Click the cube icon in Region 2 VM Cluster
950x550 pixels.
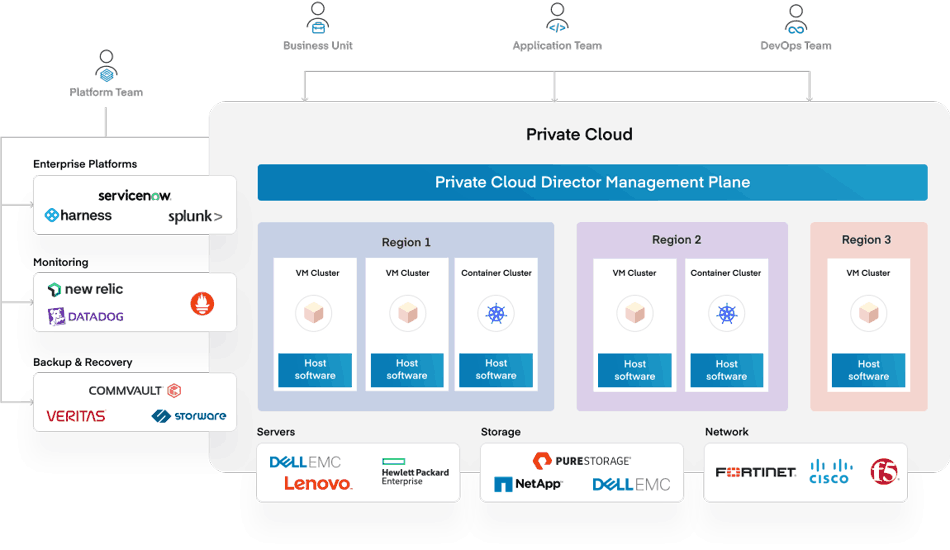pyautogui.click(x=635, y=313)
